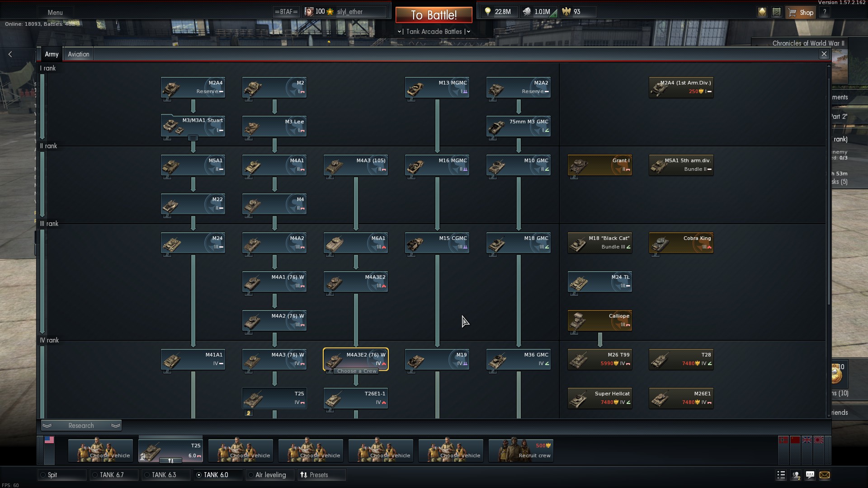Screen dimensions: 868x488
Task: Click the Recruit crew button
Action: (x=521, y=450)
